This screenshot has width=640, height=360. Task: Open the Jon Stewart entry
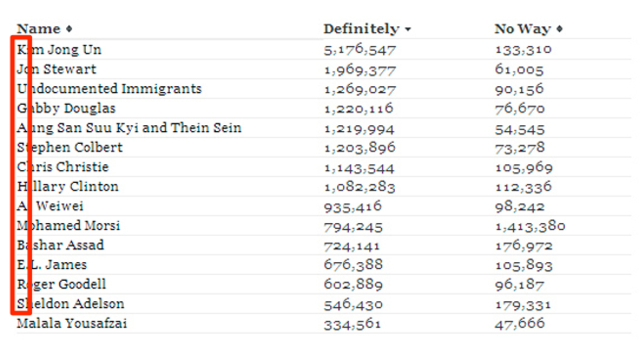point(56,69)
